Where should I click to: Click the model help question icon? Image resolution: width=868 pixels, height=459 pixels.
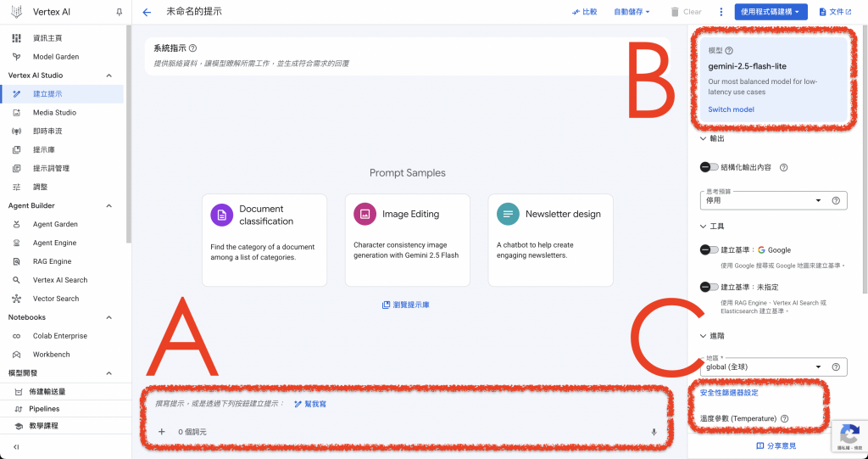[x=729, y=50]
